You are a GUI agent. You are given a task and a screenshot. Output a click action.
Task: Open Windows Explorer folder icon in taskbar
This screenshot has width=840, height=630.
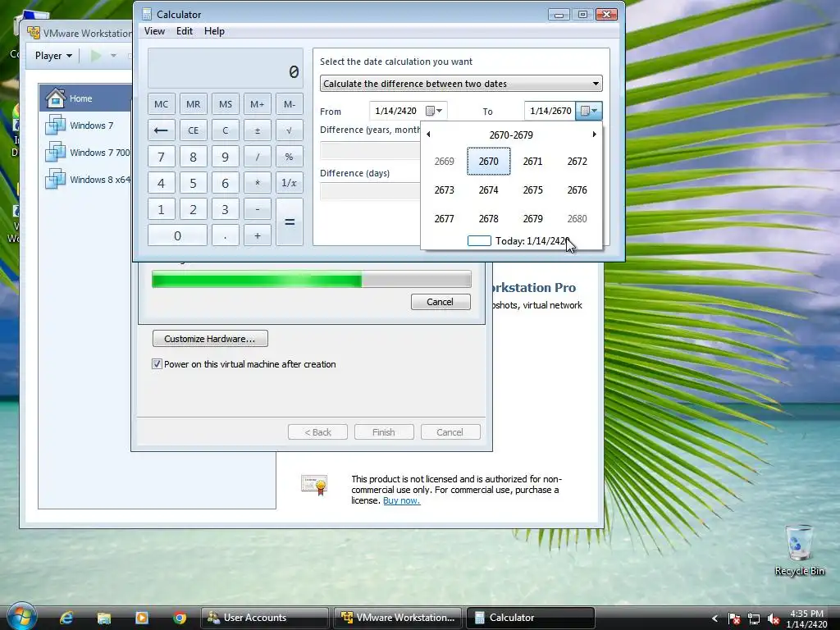click(x=104, y=618)
